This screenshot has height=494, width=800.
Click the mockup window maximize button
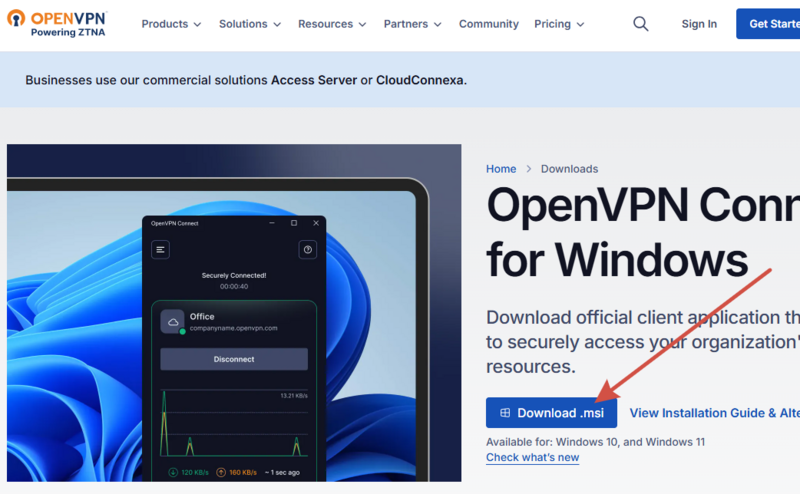(294, 223)
